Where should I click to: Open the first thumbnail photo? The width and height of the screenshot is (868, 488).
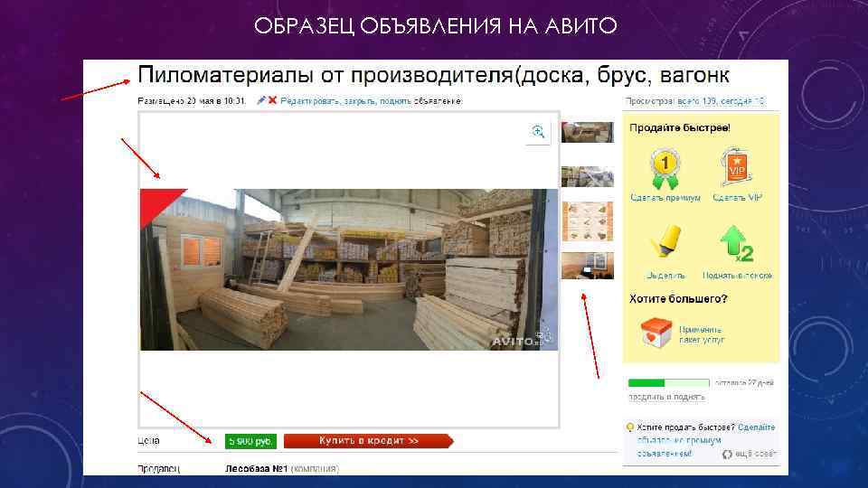coord(588,132)
